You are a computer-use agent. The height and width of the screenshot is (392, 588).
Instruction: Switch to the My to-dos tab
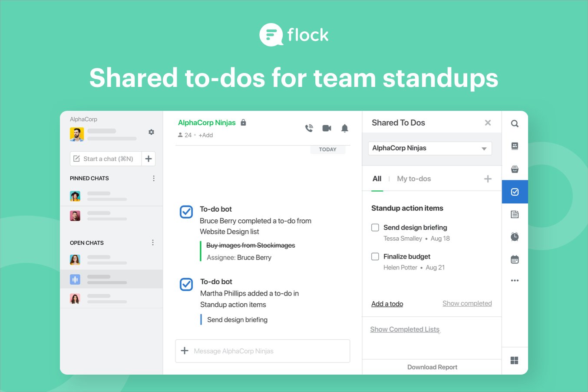pyautogui.click(x=414, y=179)
